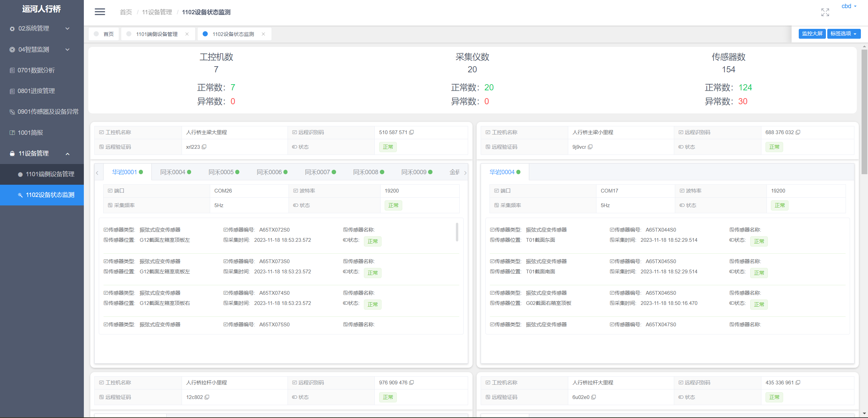The height and width of the screenshot is (418, 868).
Task: Copy verification code 6u02e0
Action: pos(593,397)
